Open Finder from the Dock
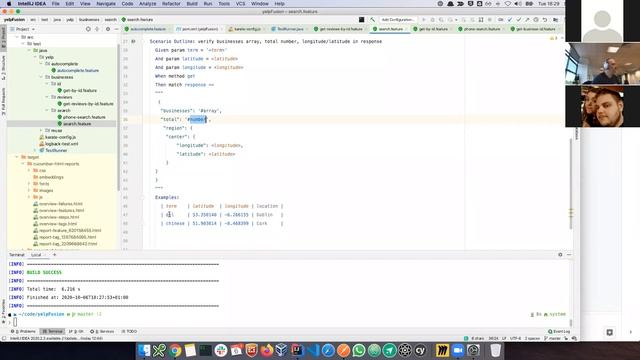Screen dimensions: 640x360 tap(144, 350)
